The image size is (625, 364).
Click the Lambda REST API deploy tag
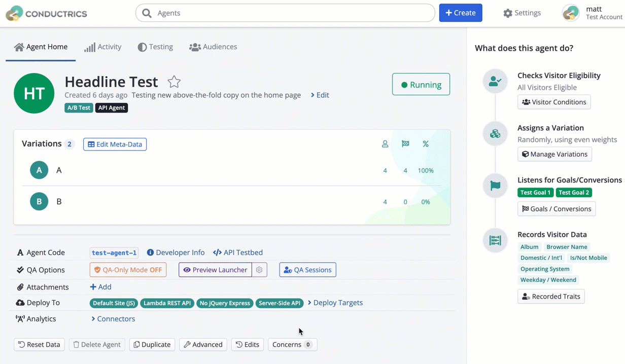(x=167, y=303)
